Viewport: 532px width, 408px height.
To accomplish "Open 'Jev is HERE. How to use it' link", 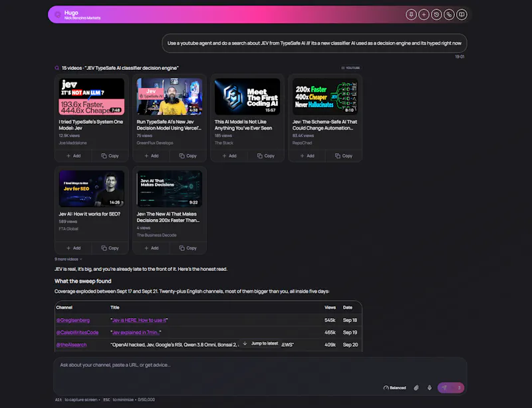I will coord(139,320).
